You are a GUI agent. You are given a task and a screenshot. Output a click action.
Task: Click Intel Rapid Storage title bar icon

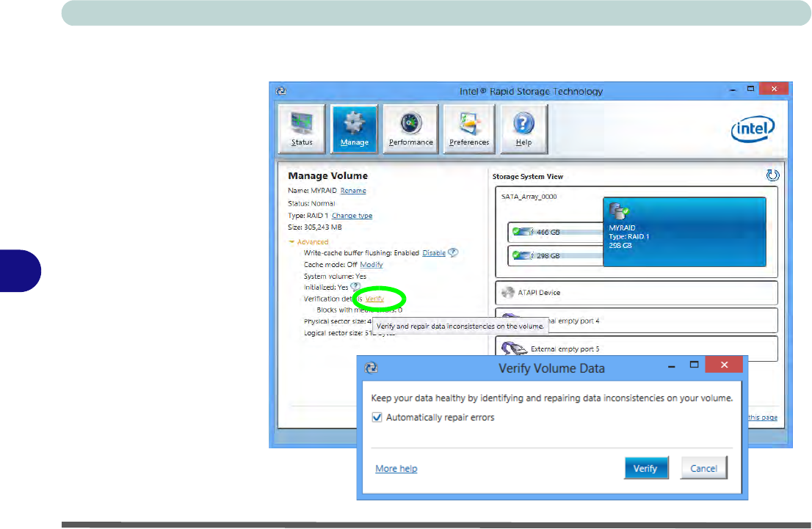click(281, 91)
